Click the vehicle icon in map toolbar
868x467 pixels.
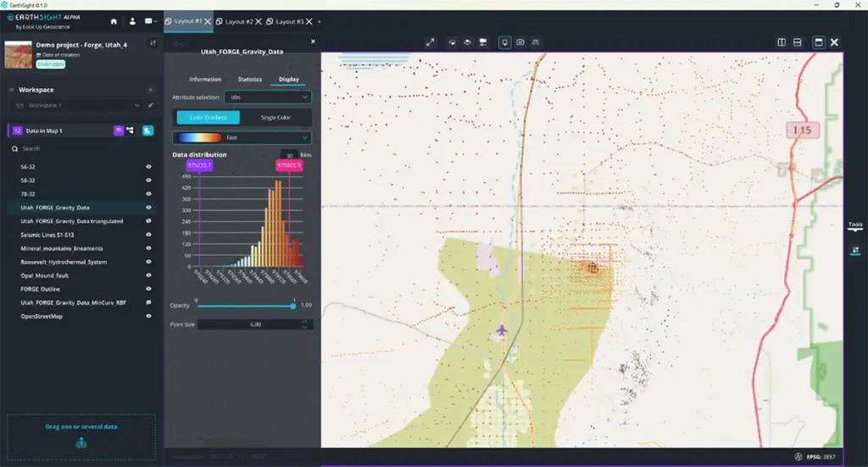[x=536, y=42]
